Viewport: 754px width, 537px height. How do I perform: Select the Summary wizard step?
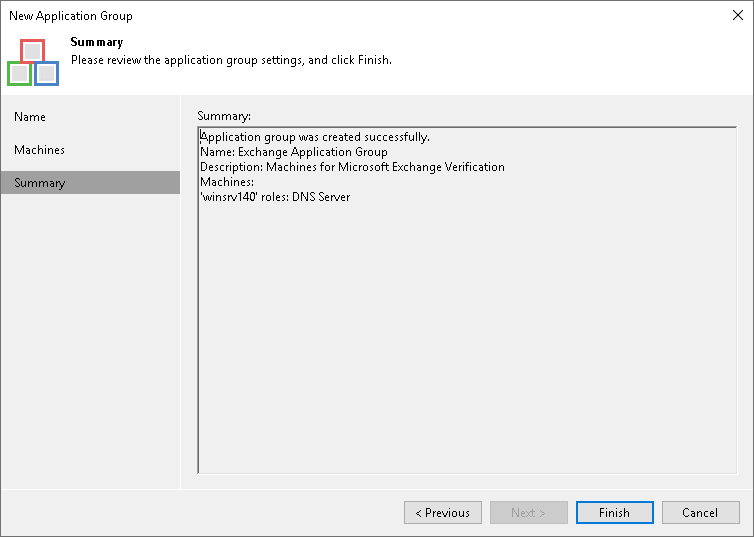[90, 183]
